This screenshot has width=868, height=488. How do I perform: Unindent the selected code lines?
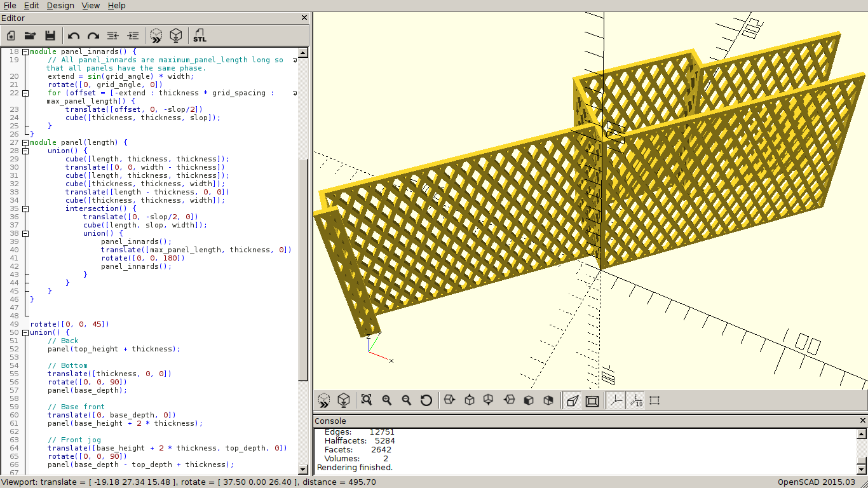pyautogui.click(x=113, y=36)
